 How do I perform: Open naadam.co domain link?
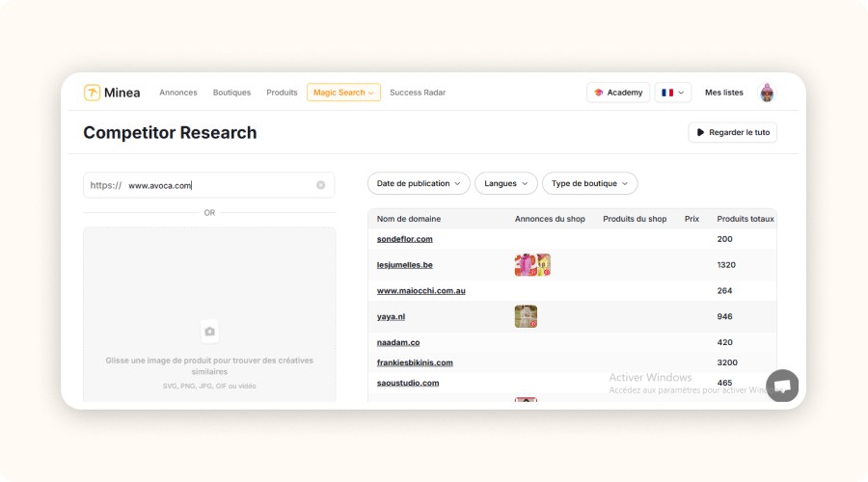point(398,342)
